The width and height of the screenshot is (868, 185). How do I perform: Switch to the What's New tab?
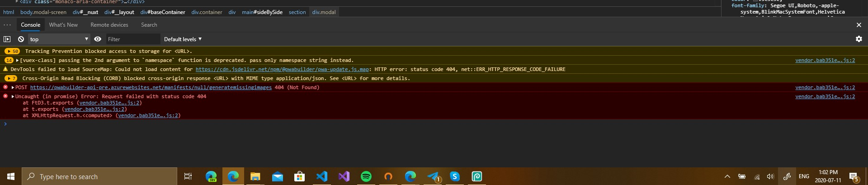tap(63, 25)
